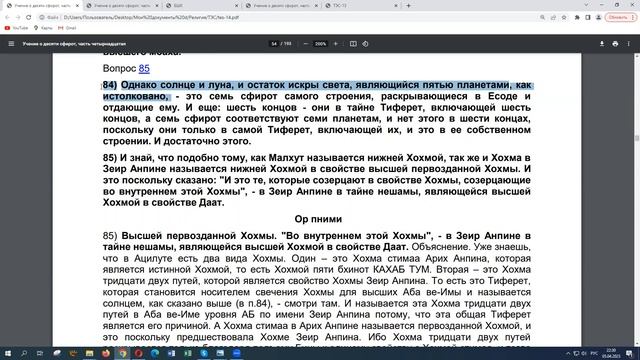The height and width of the screenshot is (360, 640).
Task: Click the PDF zoom out minus button
Action: [306, 44]
